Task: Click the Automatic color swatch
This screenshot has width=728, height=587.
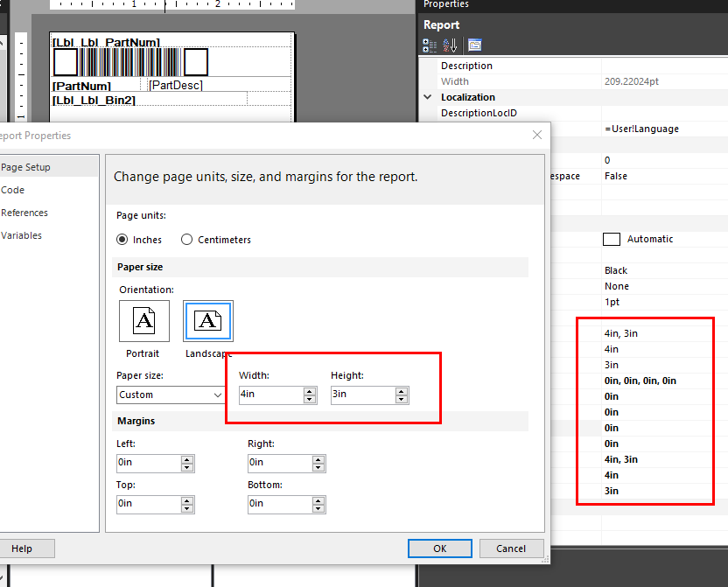Action: [x=612, y=240]
